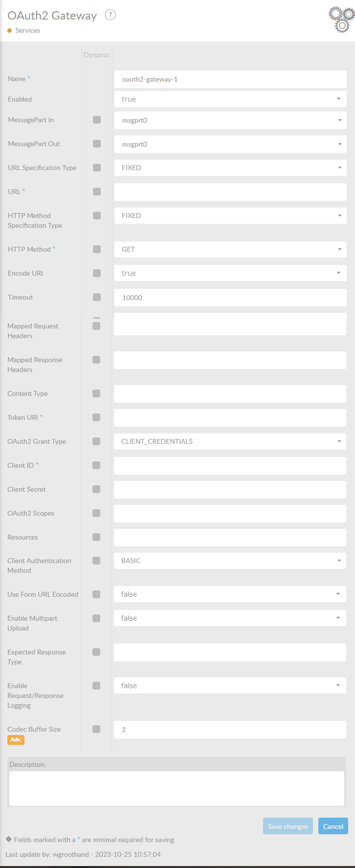Click the Save changes button
Screen dimensions: 355x868
click(288, 826)
